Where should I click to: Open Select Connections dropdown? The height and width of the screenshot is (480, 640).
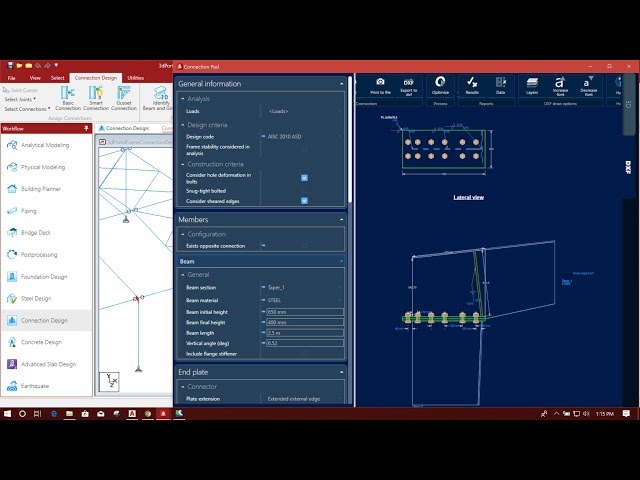(x=27, y=109)
